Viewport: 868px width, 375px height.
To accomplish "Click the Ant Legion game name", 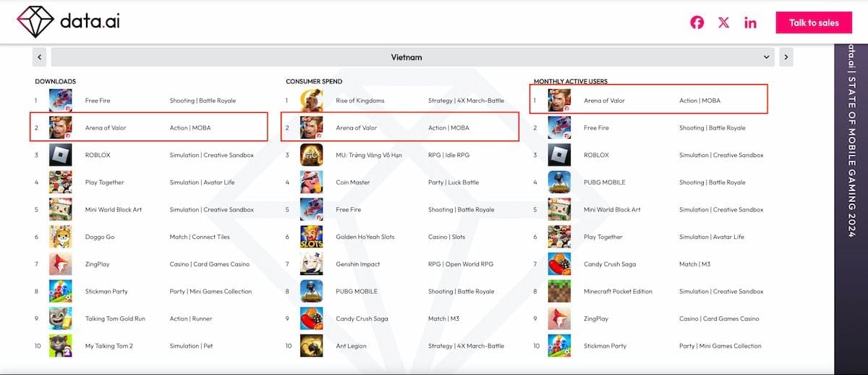I will tap(351, 346).
